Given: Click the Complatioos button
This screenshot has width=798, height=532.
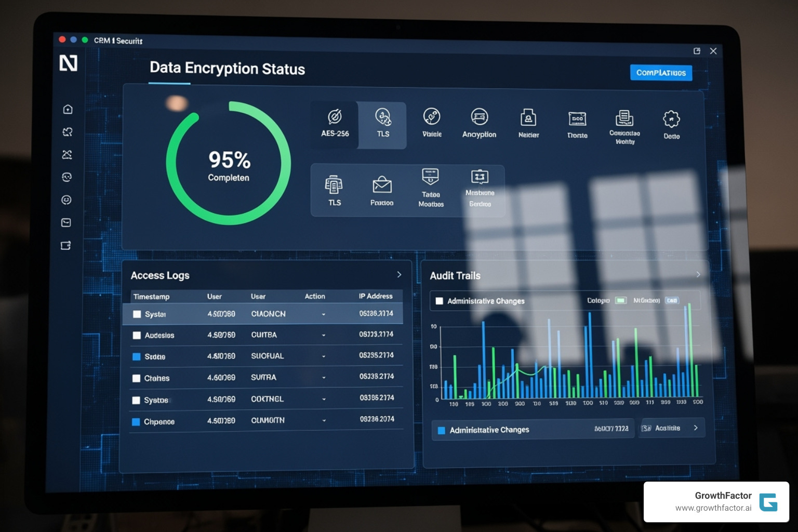Looking at the screenshot, I should pyautogui.click(x=661, y=72).
